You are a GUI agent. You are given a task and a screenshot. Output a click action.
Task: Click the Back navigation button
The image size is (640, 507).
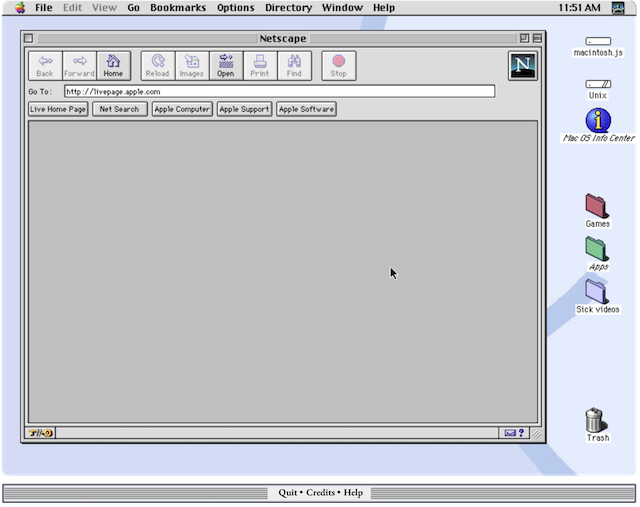point(45,66)
